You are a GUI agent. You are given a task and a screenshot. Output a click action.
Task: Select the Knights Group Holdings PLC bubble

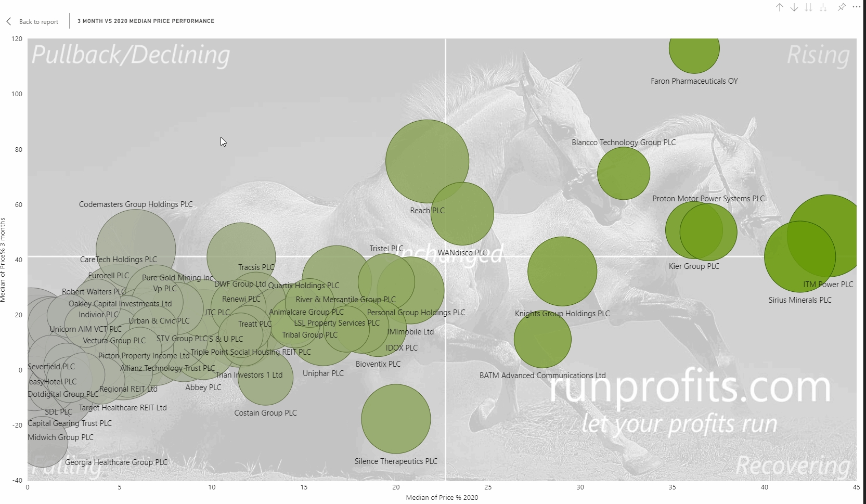click(x=562, y=271)
